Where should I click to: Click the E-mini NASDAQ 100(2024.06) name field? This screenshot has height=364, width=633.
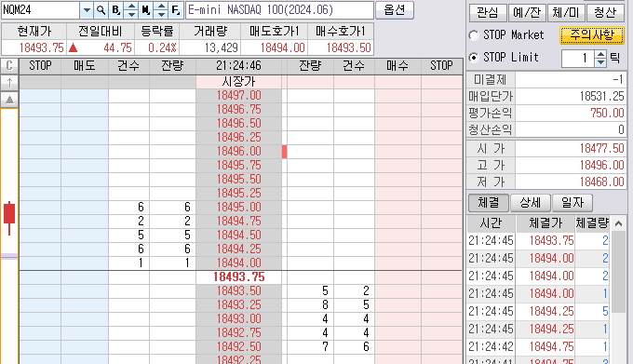[x=279, y=10]
